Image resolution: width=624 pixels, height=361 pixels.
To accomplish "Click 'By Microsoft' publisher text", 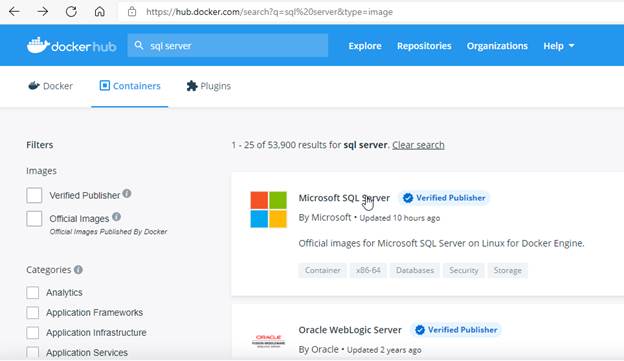I will point(325,218).
